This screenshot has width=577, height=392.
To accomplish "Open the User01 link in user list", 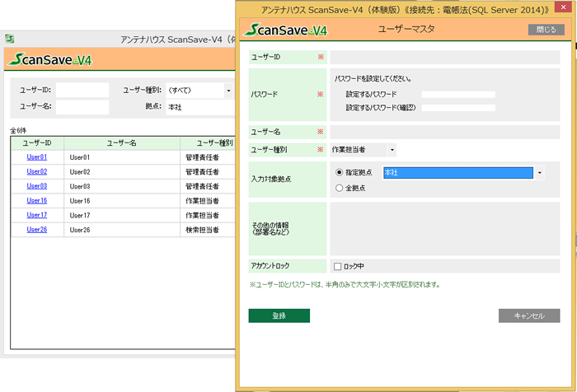I will [x=37, y=156].
